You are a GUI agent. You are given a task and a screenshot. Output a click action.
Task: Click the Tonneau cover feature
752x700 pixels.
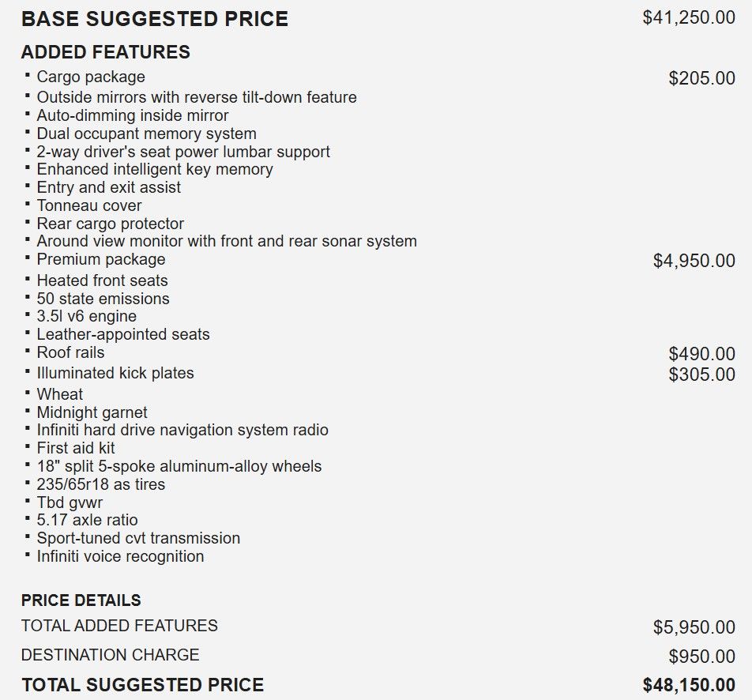[89, 205]
